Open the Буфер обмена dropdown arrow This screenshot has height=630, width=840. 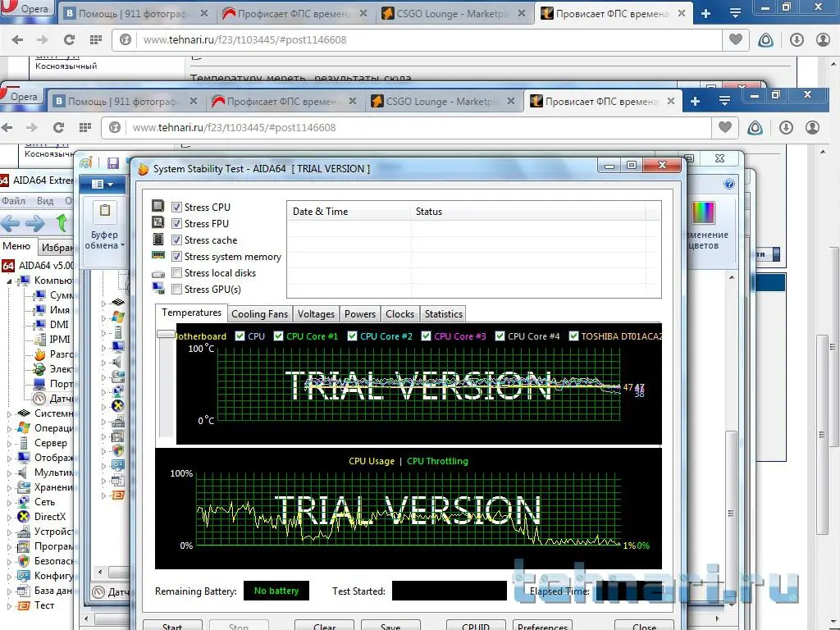[x=123, y=245]
